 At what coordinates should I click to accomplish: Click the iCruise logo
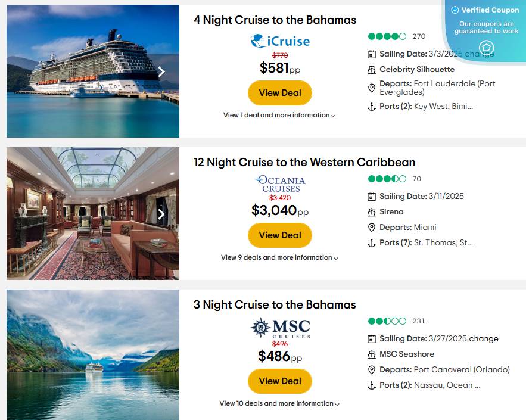279,41
